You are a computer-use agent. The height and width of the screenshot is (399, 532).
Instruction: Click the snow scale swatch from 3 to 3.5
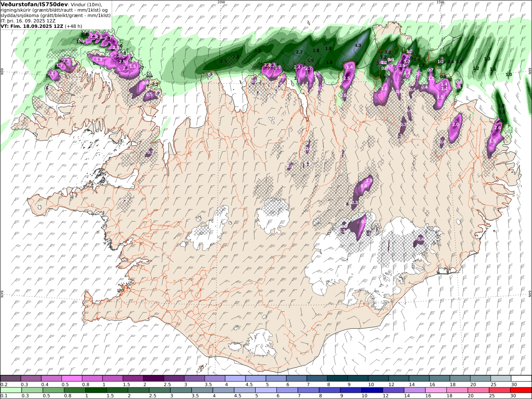pos(194,378)
